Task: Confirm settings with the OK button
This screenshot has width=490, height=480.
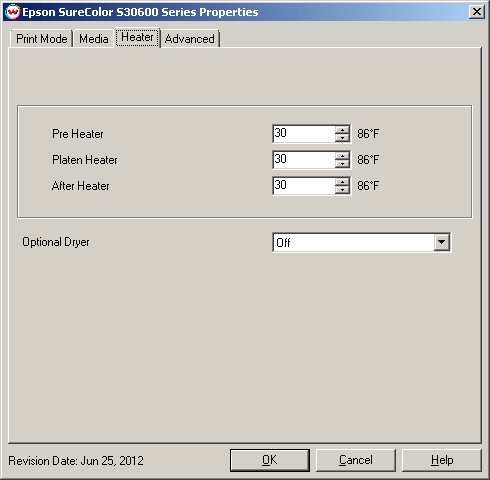Action: coord(270,460)
